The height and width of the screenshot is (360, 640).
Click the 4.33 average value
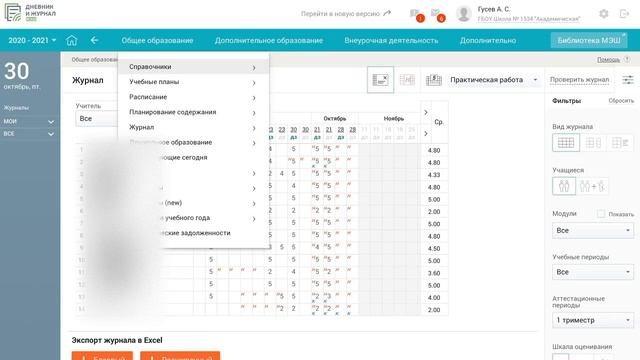(434, 175)
